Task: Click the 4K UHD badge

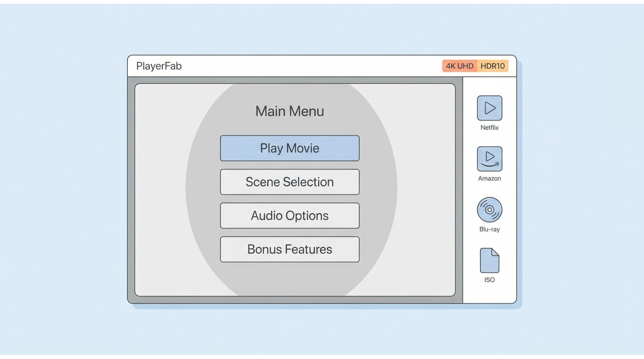Action: point(460,66)
